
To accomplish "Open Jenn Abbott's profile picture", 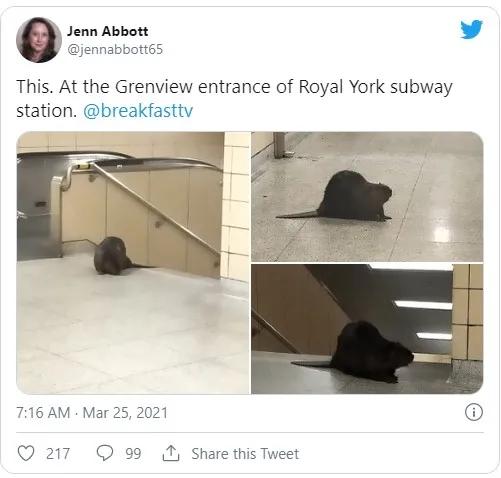I will 39,40.
